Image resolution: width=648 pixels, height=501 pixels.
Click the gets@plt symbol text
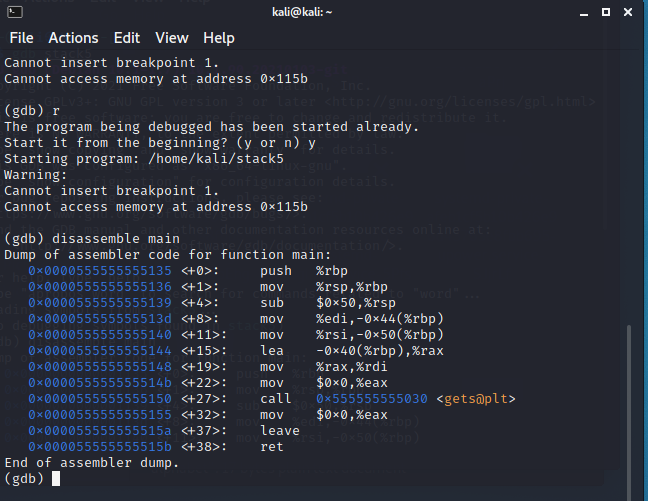476,399
